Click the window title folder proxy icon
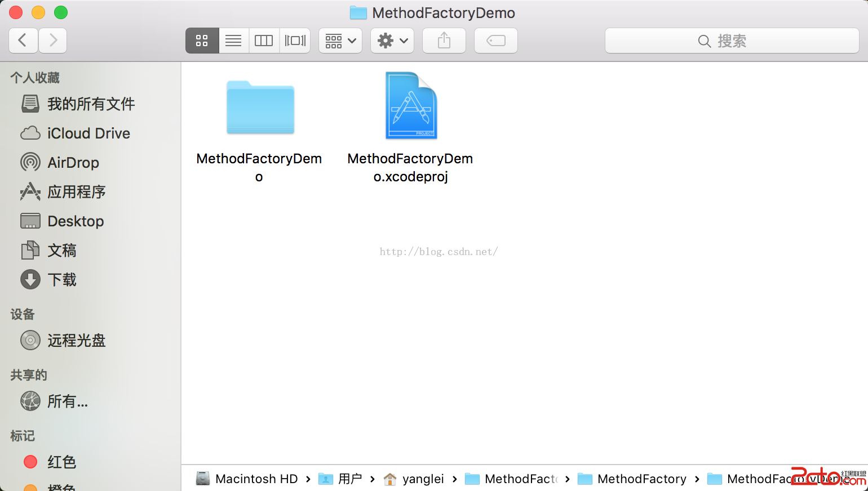868x491 pixels. (x=358, y=12)
